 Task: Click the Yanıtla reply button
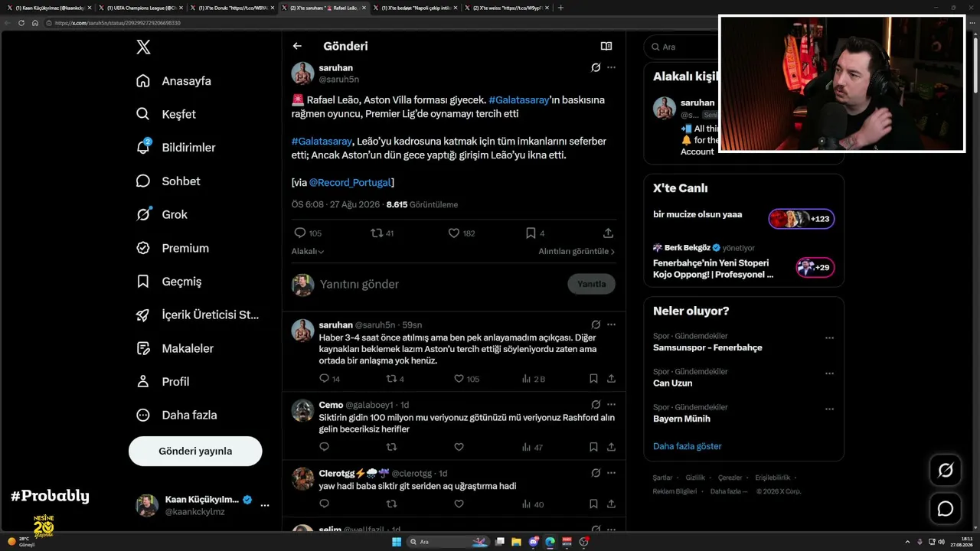point(591,284)
